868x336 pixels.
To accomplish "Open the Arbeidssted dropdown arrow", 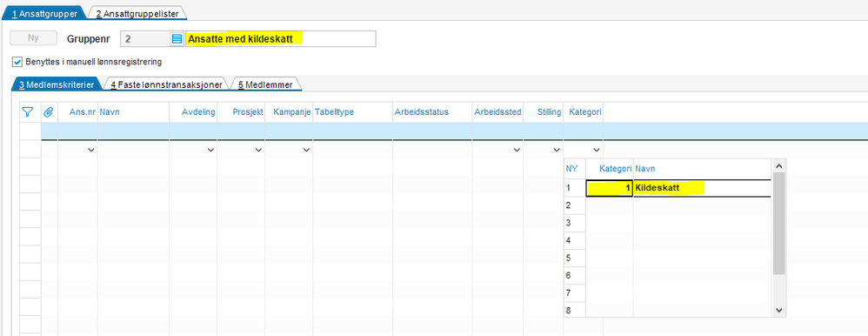I will [x=517, y=151].
